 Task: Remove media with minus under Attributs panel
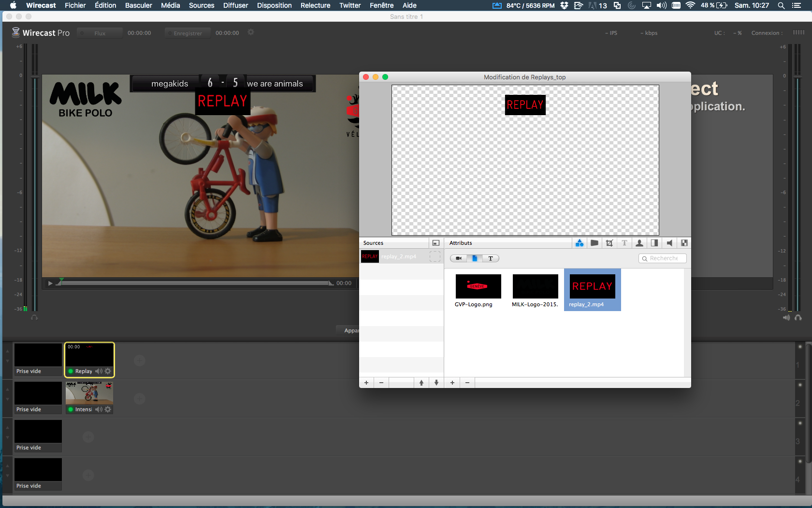click(467, 383)
